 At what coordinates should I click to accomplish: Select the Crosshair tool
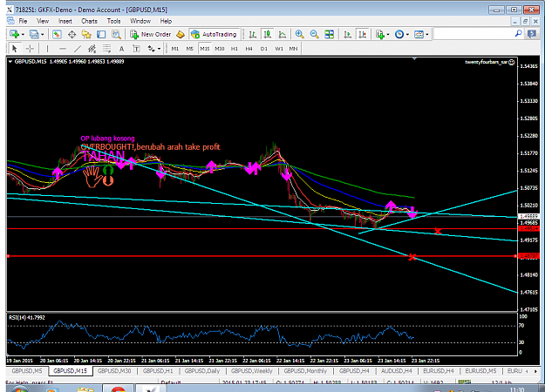click(30, 49)
